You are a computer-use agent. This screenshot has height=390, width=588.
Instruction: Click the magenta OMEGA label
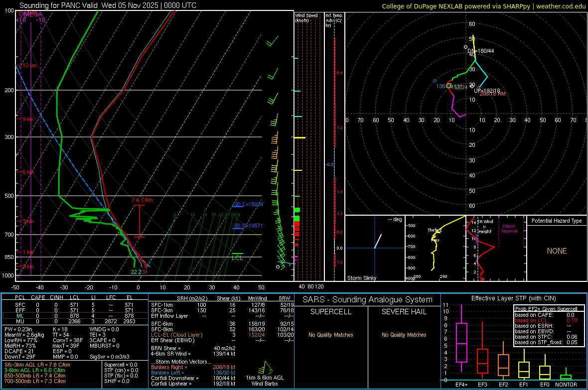30,14
